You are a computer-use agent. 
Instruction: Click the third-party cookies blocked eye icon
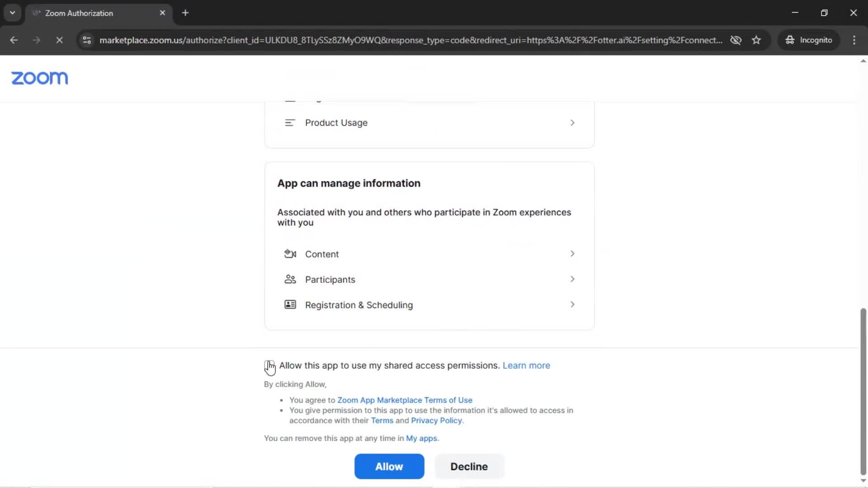pos(736,40)
